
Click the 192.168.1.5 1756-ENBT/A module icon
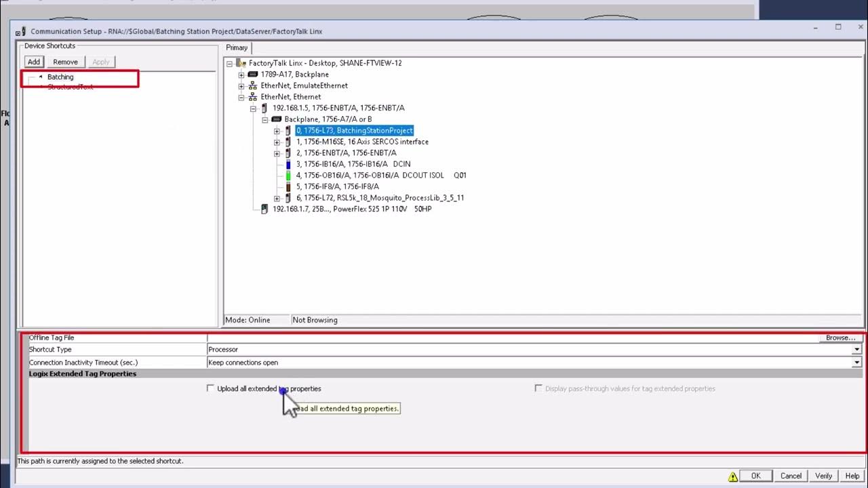click(x=264, y=108)
